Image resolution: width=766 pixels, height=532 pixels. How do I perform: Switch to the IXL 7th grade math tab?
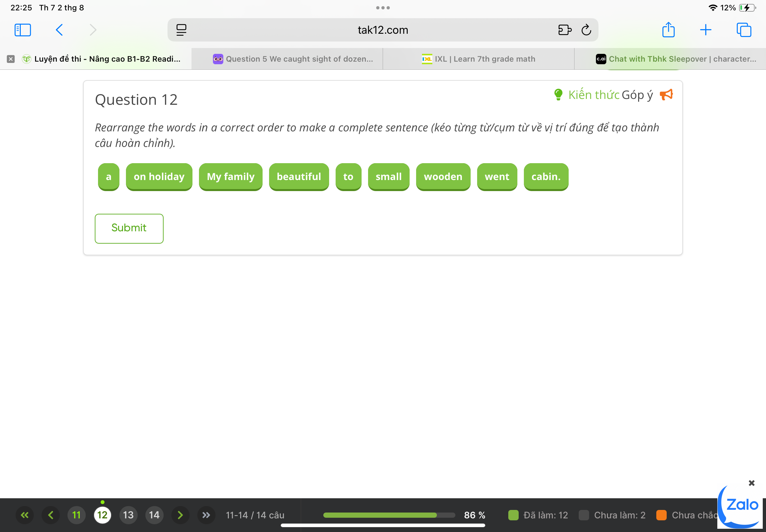(478, 59)
